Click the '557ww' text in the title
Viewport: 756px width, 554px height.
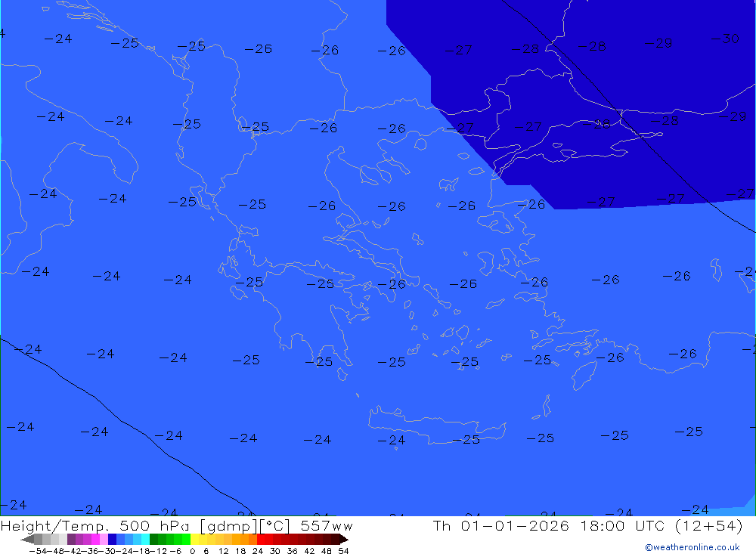point(327,525)
